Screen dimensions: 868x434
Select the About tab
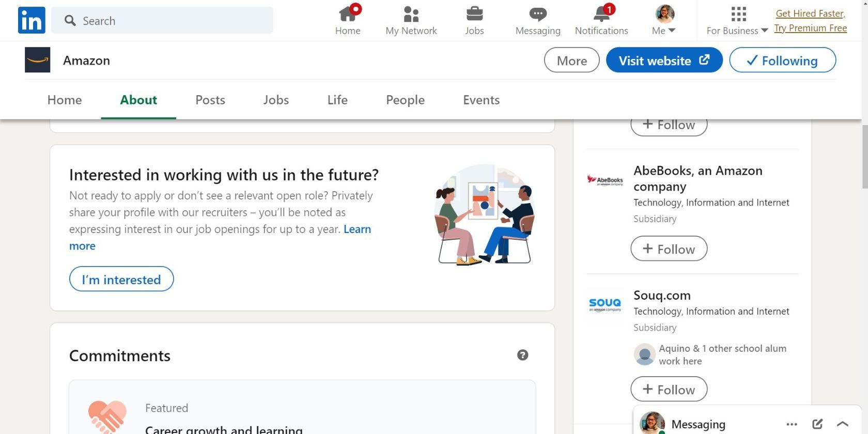click(138, 100)
